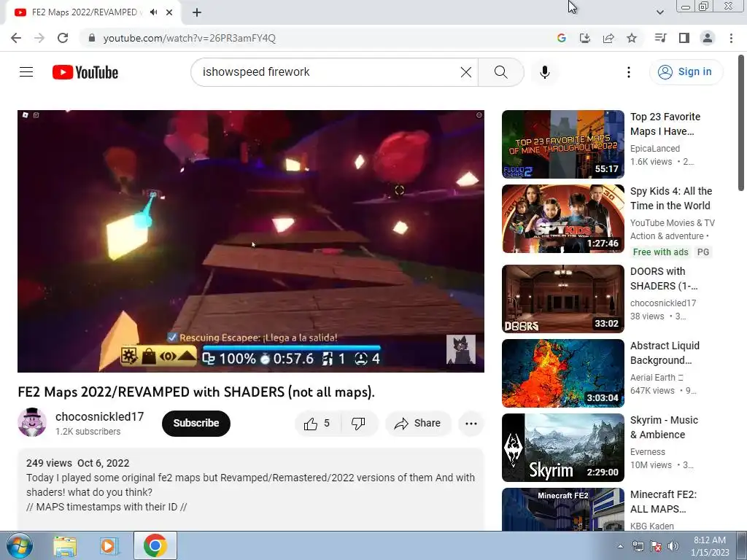The width and height of the screenshot is (747, 560).
Task: Click the video player area
Action: [x=251, y=241]
